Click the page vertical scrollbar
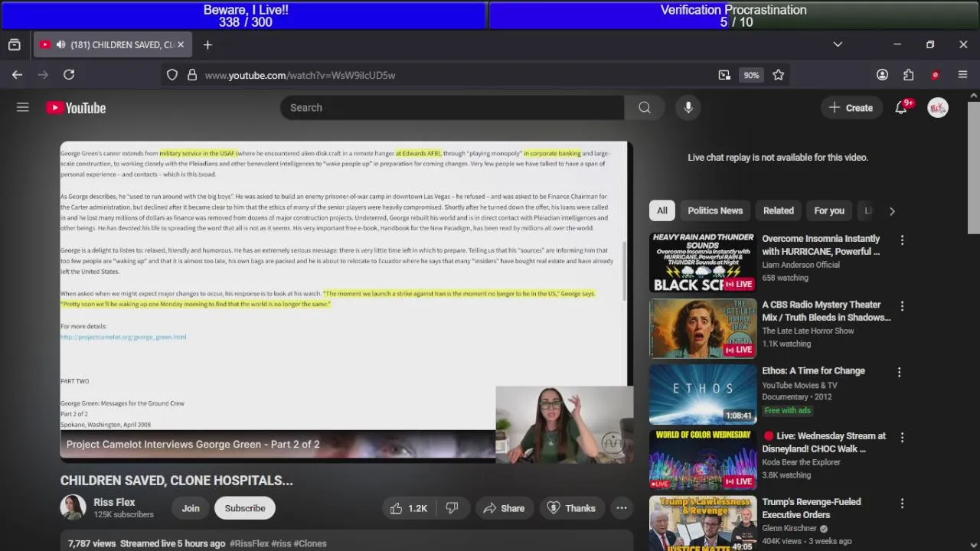This screenshot has width=980, height=551. [974, 168]
